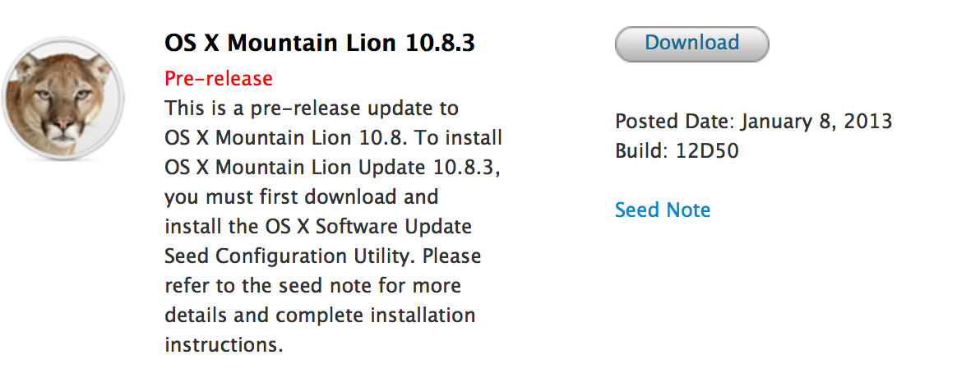
Task: Click the line "This is a pre-release update to"
Action: click(x=312, y=108)
